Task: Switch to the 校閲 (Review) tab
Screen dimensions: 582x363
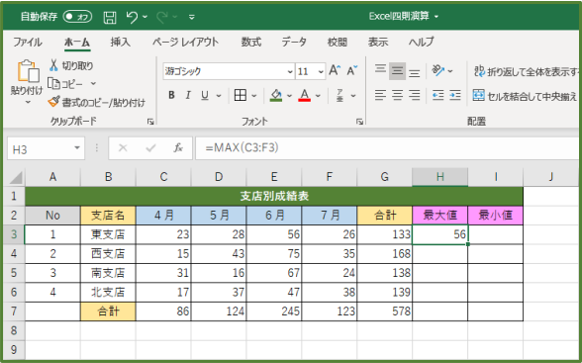Action: pyautogui.click(x=337, y=42)
